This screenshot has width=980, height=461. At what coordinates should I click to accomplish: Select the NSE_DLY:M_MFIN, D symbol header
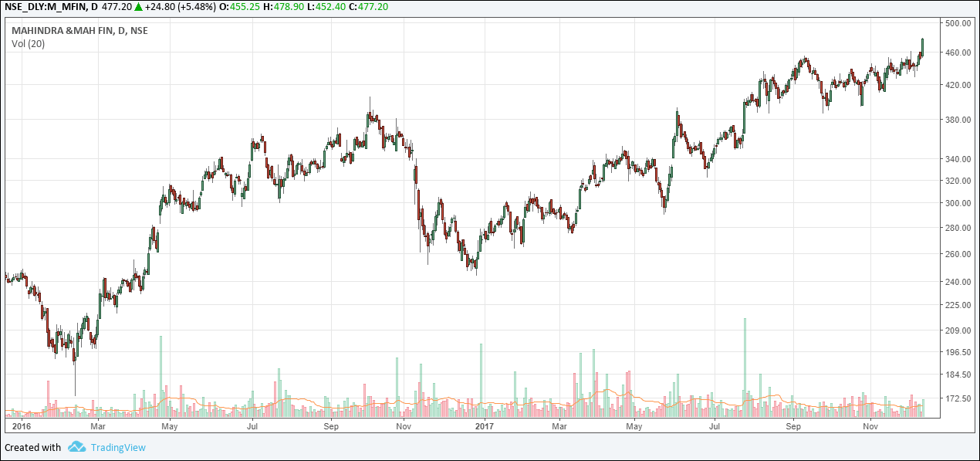click(x=52, y=7)
